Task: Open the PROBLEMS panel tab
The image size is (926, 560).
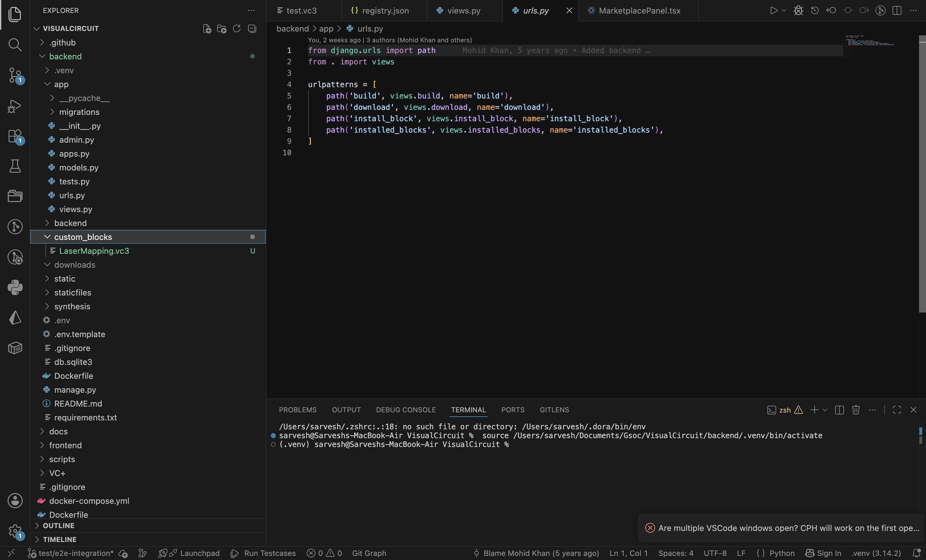Action: pos(298,410)
